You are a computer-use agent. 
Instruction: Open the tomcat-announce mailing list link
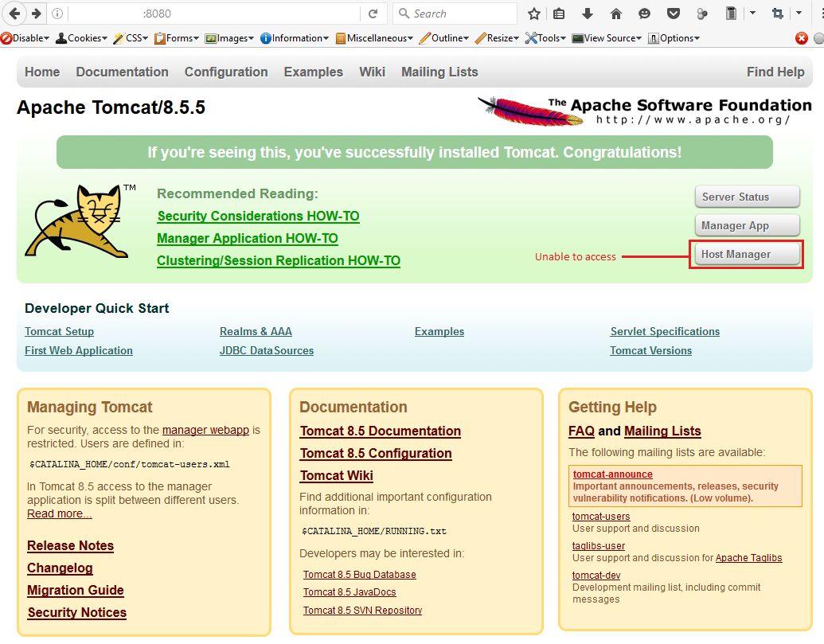(613, 474)
